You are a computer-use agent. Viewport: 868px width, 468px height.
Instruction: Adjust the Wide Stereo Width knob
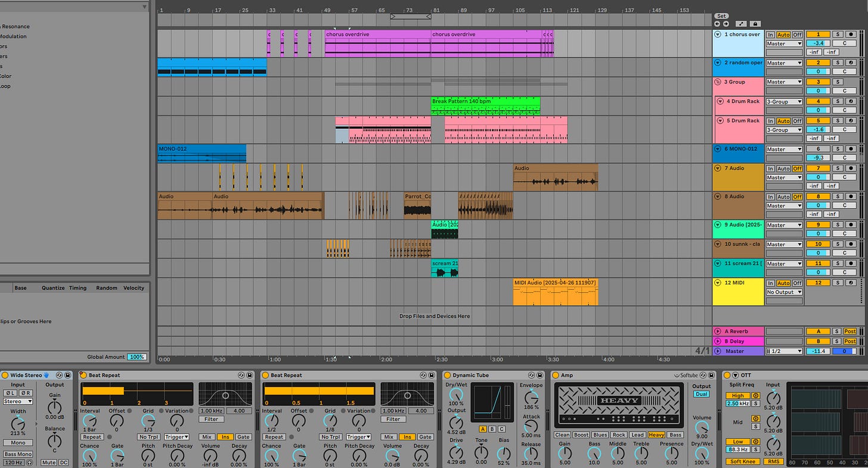click(x=18, y=423)
